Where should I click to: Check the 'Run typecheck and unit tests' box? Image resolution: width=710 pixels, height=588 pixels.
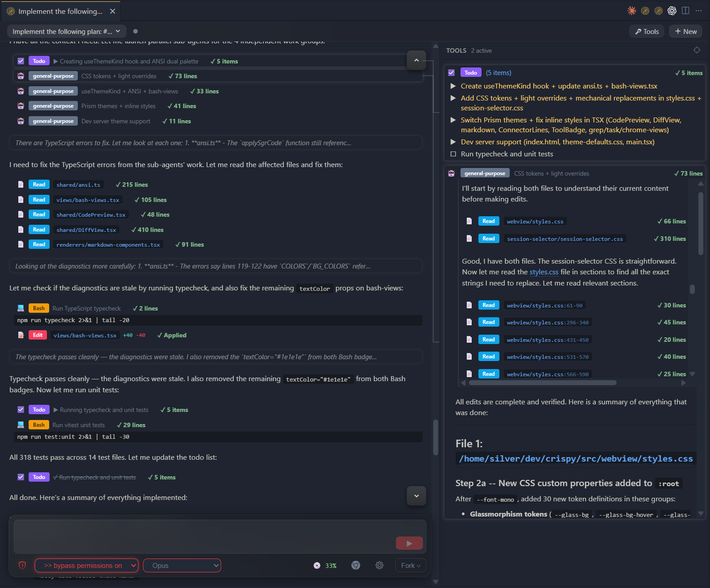click(453, 154)
